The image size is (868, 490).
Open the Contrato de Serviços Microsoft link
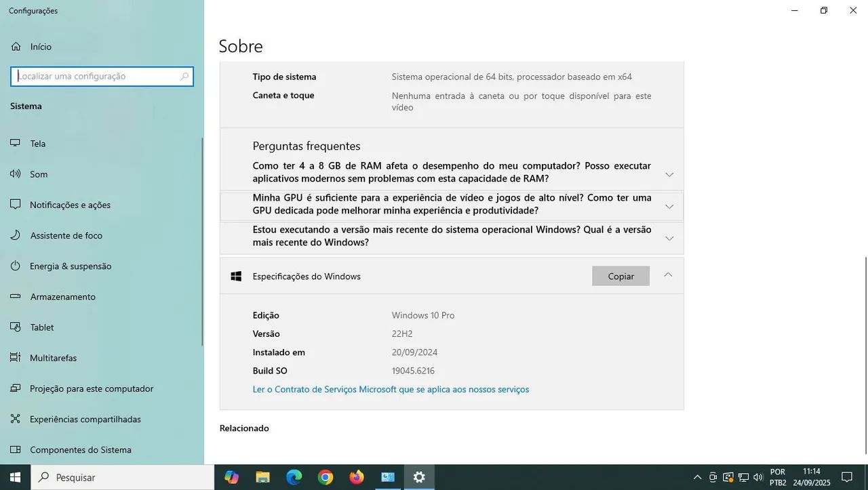click(x=391, y=389)
